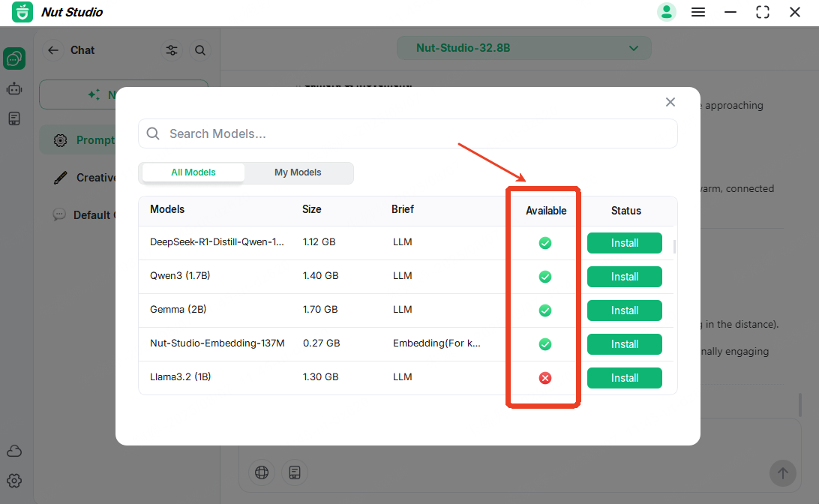Click the models list scrollbar
This screenshot has height=504, width=819.
point(674,247)
